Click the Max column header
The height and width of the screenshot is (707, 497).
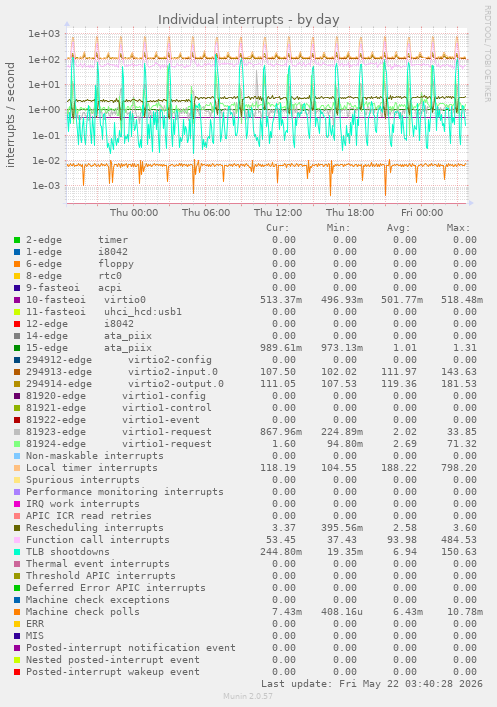tap(458, 228)
